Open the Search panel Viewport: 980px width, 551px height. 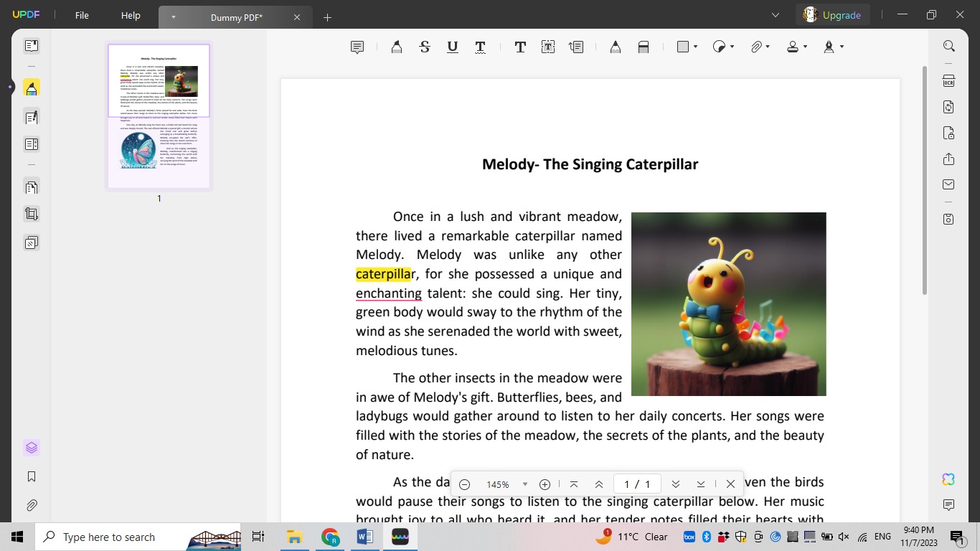tap(948, 46)
